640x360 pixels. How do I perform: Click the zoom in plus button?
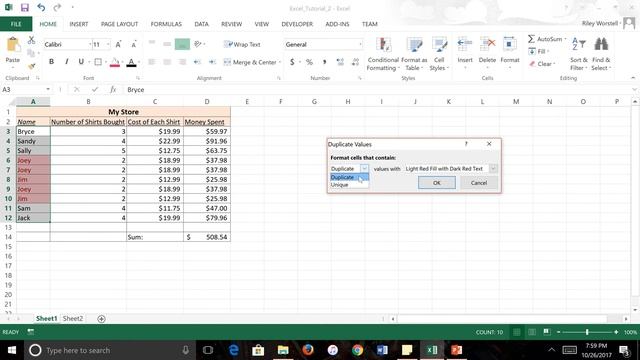(x=616, y=332)
